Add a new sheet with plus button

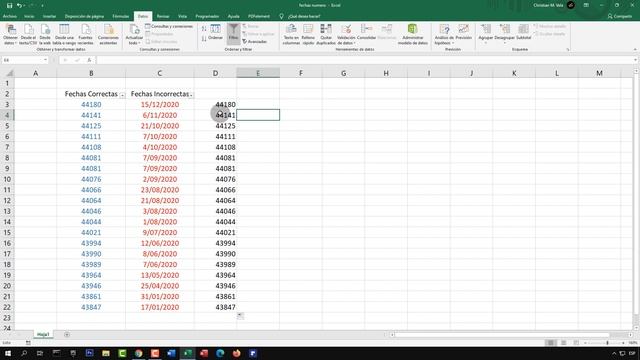coord(67,335)
